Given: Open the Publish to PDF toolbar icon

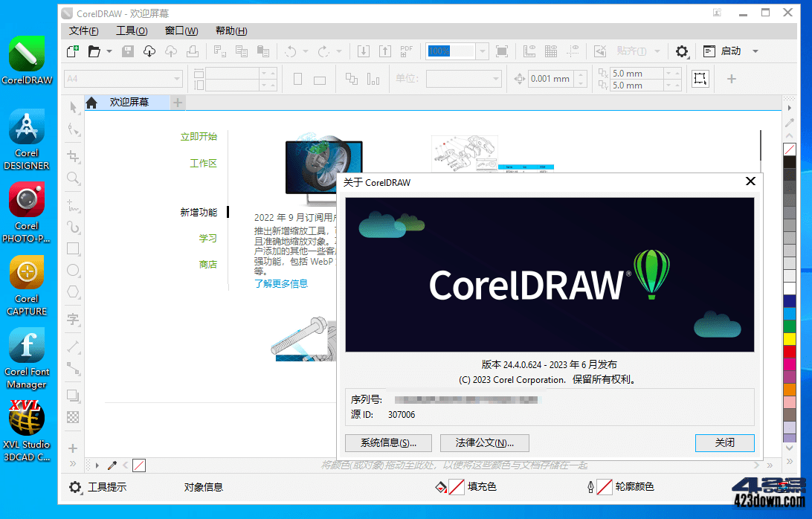Looking at the screenshot, I should point(406,51).
